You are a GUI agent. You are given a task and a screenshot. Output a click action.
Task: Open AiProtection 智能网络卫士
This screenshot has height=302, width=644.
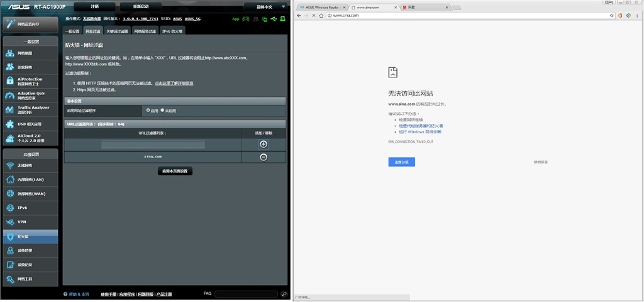30,81
